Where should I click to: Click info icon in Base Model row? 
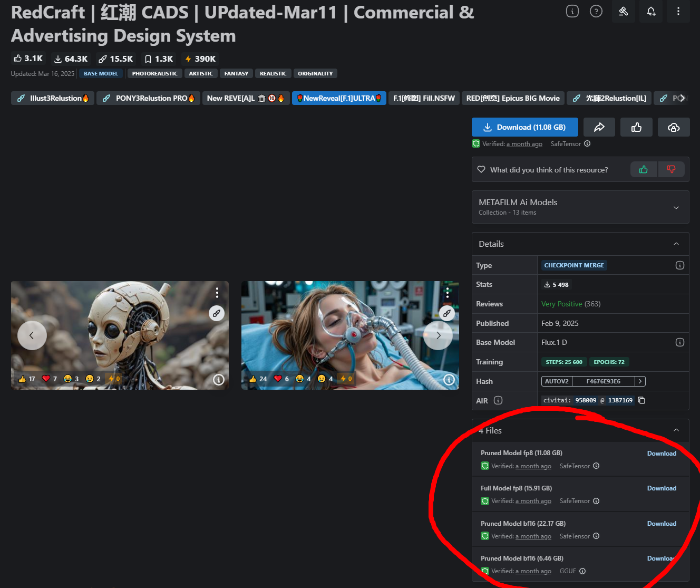(x=680, y=342)
